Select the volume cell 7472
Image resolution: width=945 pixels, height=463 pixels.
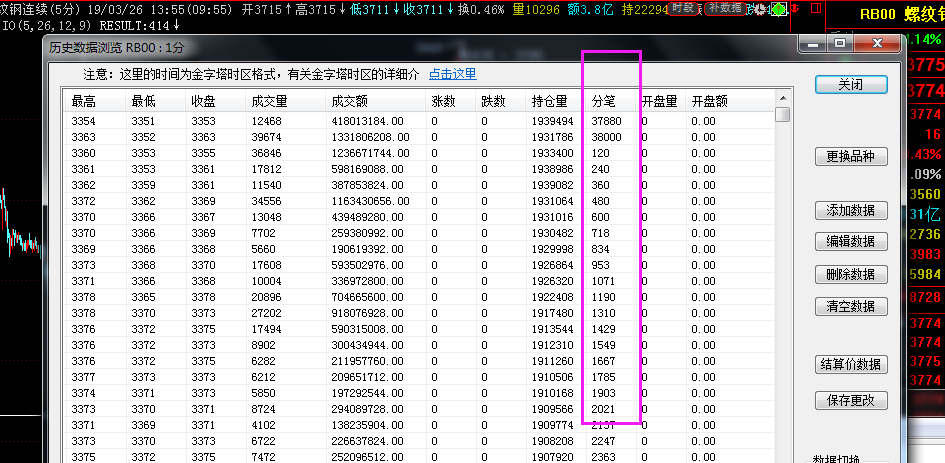[263, 457]
